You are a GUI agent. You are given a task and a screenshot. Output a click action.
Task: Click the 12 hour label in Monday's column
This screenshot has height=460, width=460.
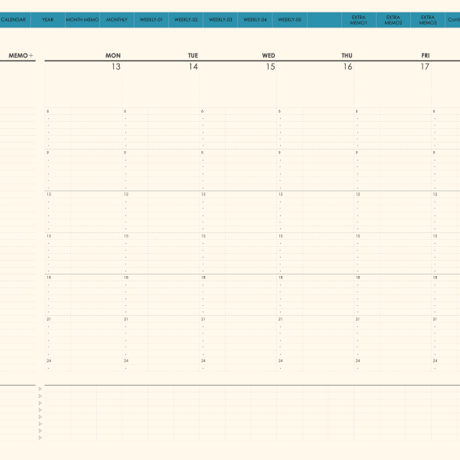tap(49, 194)
